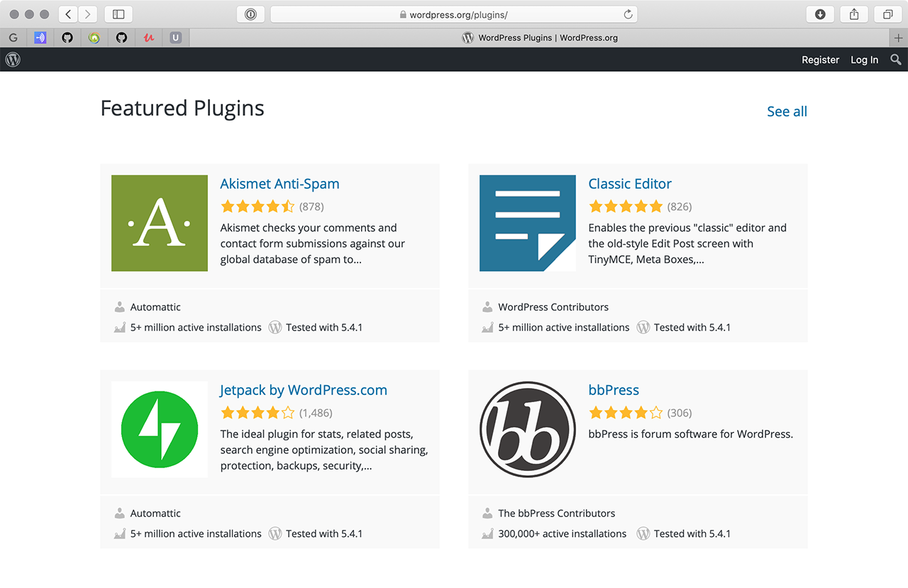Click Akismet's (878) rating count
The image size is (908, 588).
pos(311,206)
